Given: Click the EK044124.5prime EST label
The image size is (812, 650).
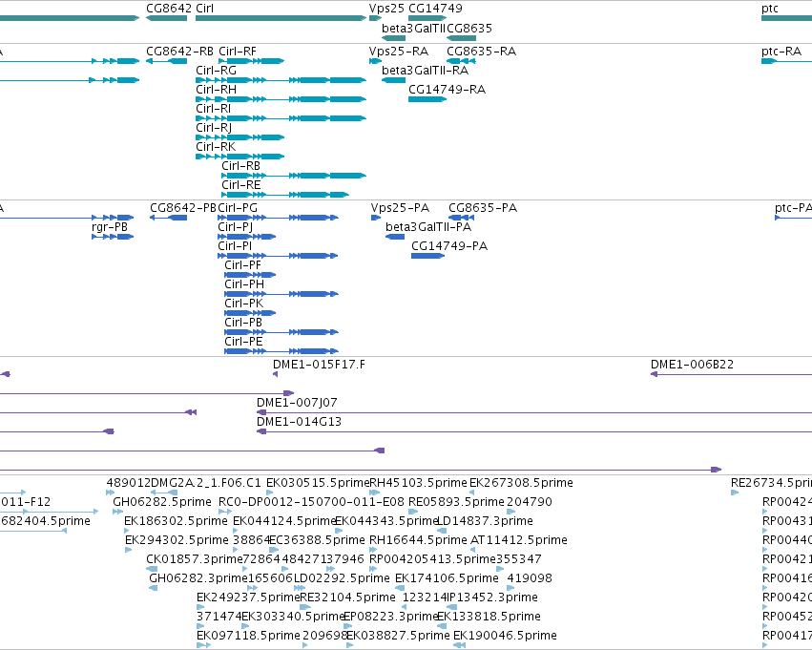Looking at the screenshot, I should tap(285, 521).
